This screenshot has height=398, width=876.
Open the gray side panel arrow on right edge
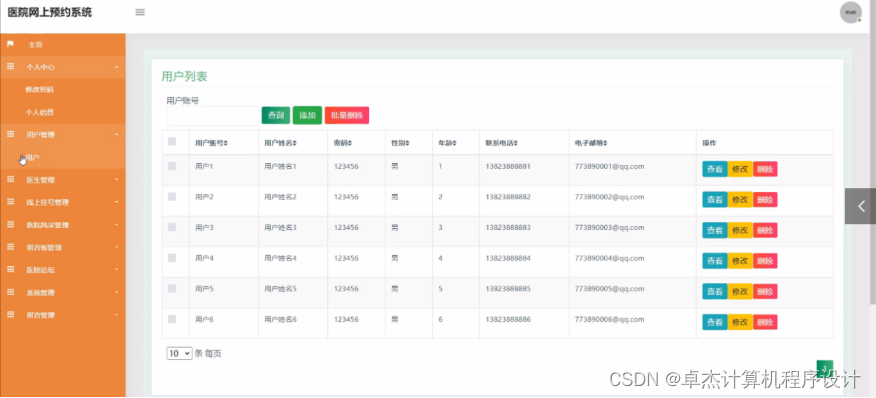coord(860,206)
